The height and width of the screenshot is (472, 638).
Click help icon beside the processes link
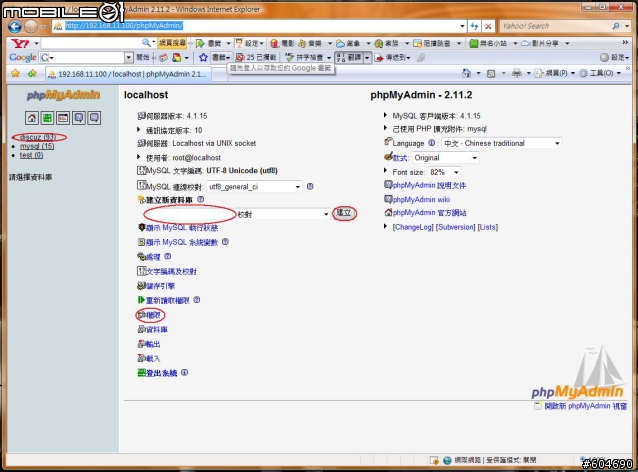pyautogui.click(x=168, y=256)
